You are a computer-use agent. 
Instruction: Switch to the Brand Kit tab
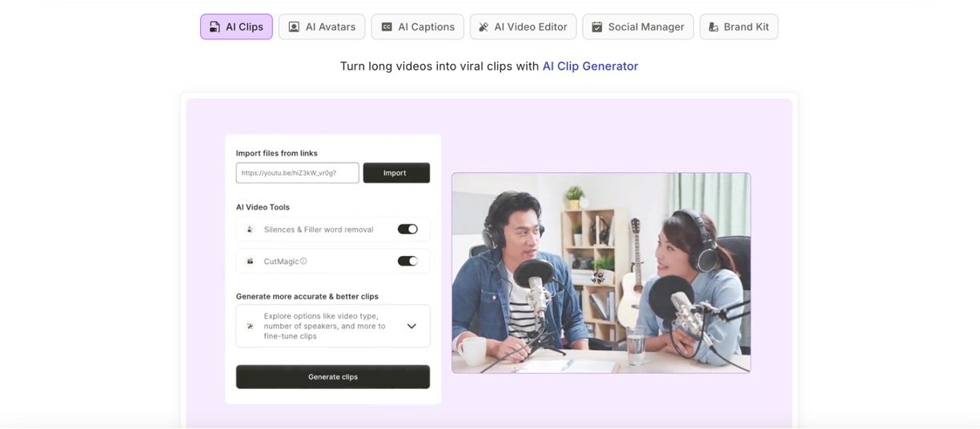pos(739,26)
